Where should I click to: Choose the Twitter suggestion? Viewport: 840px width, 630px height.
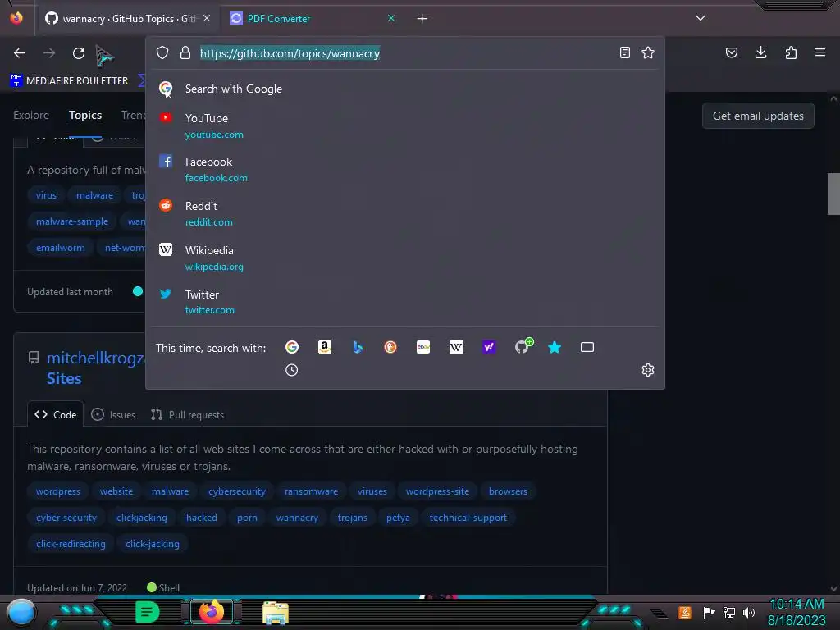405,302
